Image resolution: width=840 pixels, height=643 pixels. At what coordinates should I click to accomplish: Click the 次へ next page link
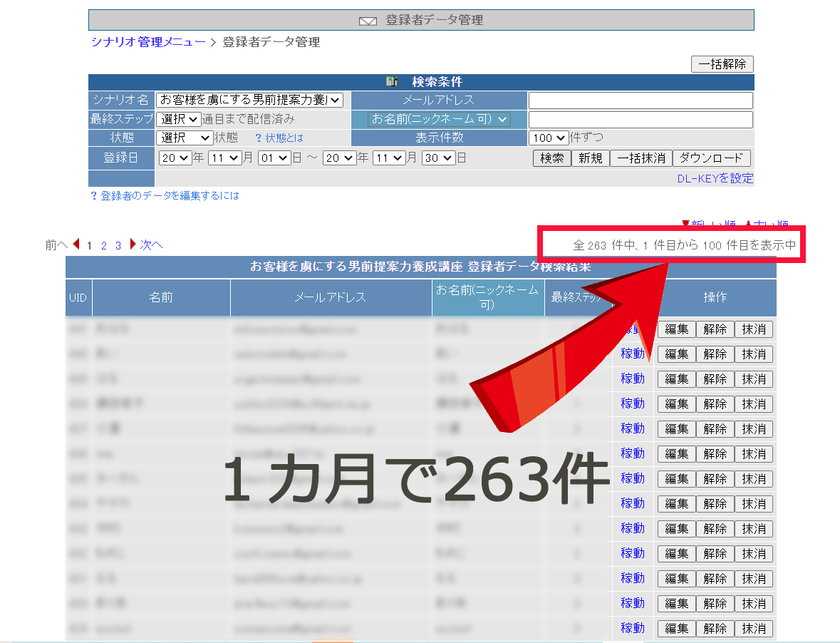pyautogui.click(x=151, y=245)
